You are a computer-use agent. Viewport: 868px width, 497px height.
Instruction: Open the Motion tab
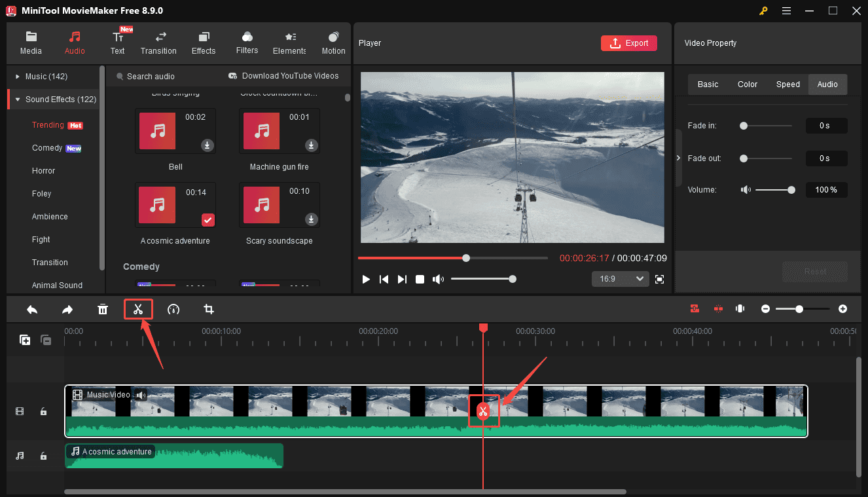333,43
